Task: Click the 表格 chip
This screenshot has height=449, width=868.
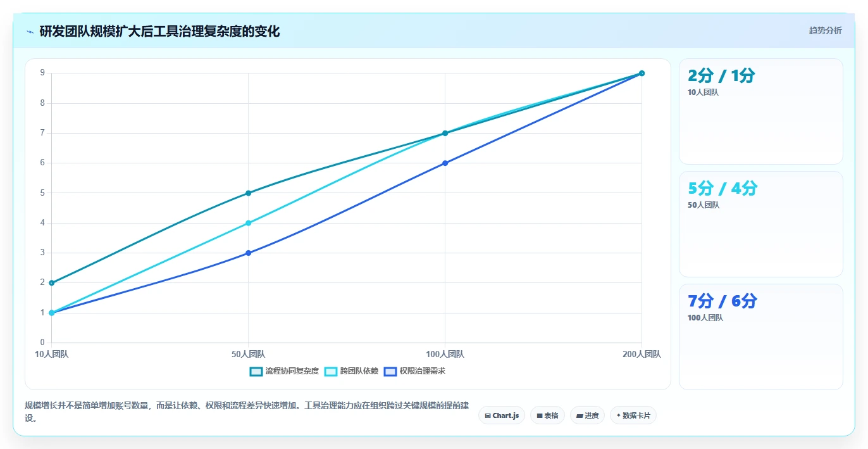Action: (547, 415)
